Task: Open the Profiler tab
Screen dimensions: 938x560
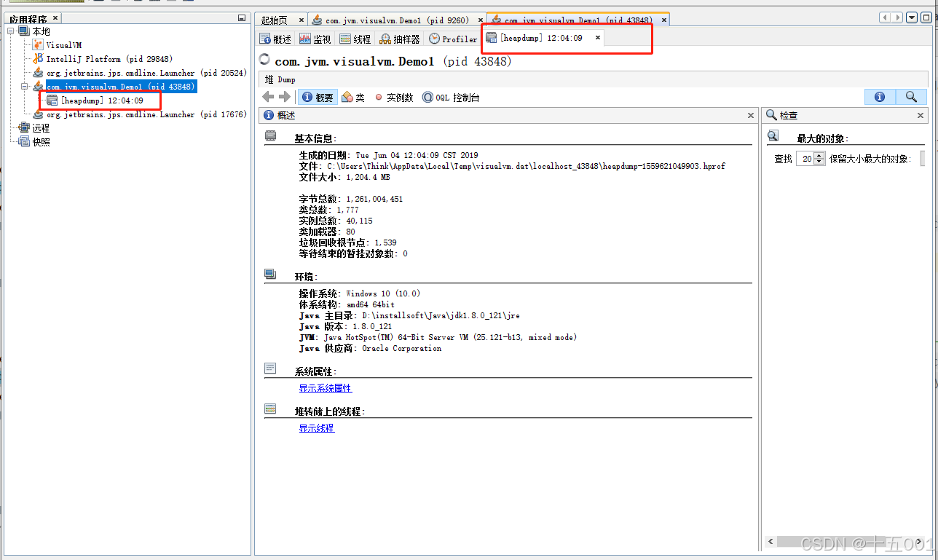Action: coord(453,39)
